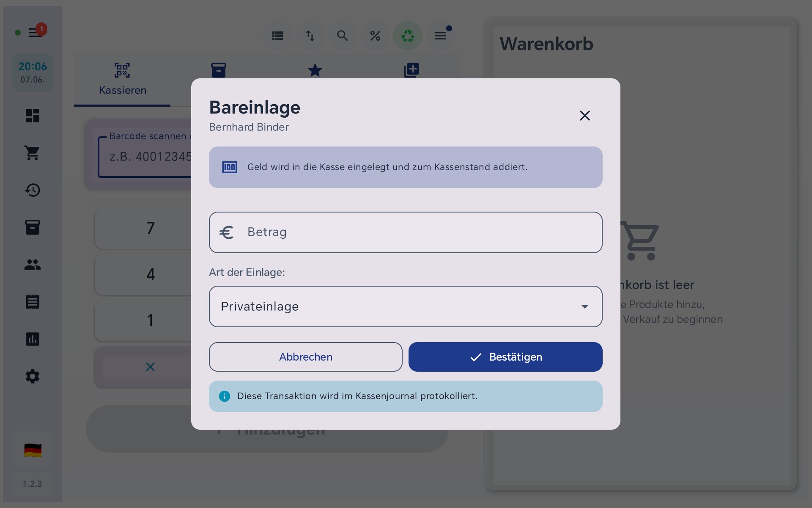812x508 pixels.
Task: Click the percent discount toolbar icon
Action: (375, 36)
